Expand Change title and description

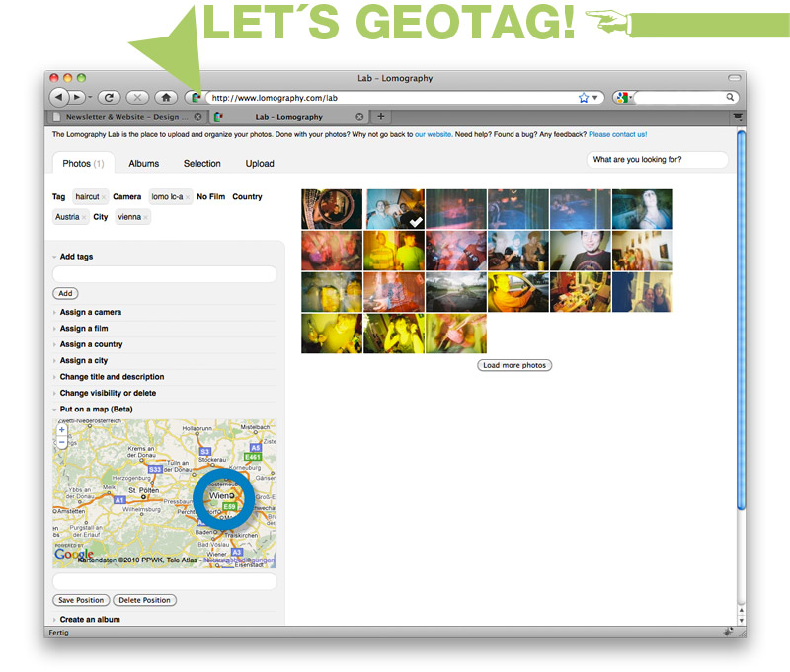pyautogui.click(x=112, y=377)
